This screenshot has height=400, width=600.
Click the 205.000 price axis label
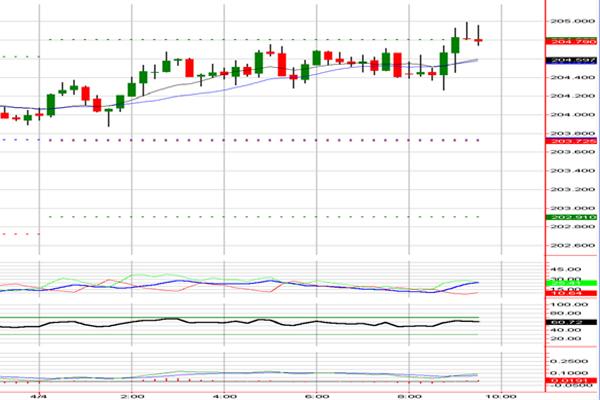tap(572, 21)
